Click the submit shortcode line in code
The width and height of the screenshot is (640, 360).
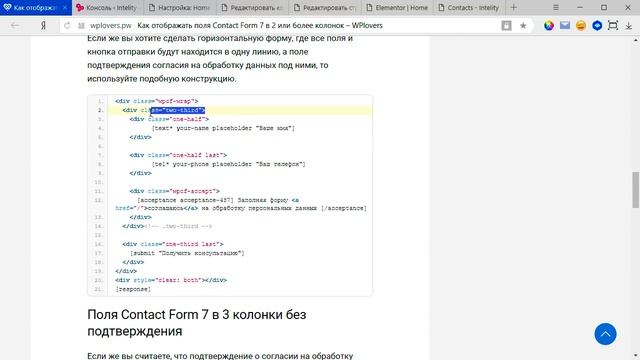click(x=187, y=253)
